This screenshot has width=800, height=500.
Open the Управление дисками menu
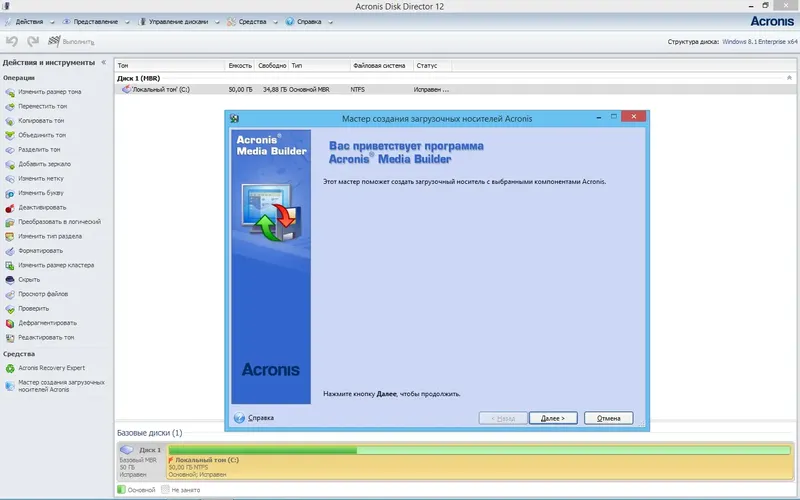point(178,22)
